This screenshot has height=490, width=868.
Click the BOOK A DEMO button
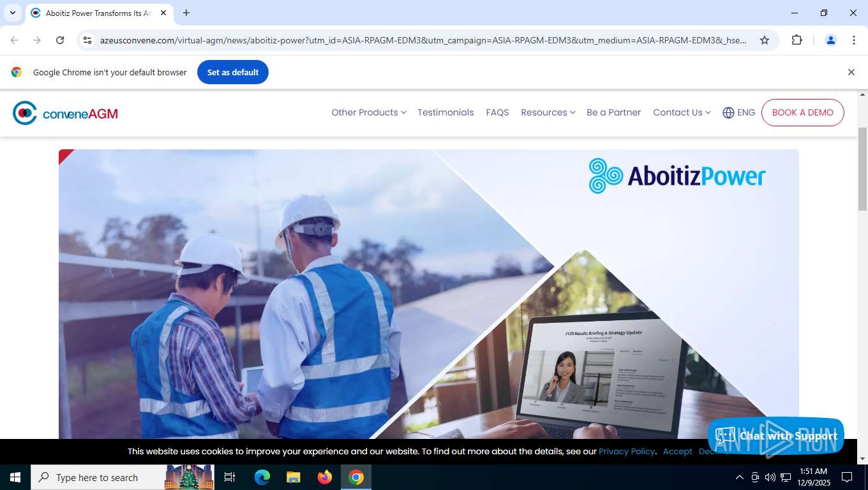pyautogui.click(x=802, y=112)
